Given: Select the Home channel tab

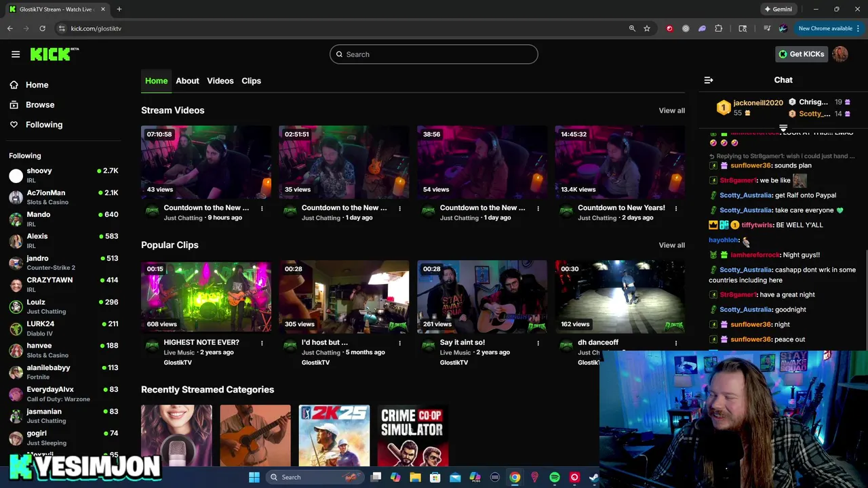Looking at the screenshot, I should [156, 81].
